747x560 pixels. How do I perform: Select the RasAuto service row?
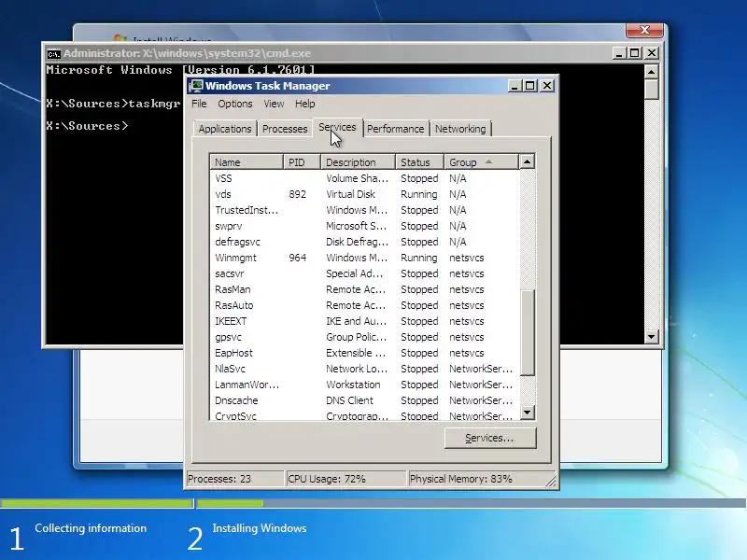click(365, 305)
